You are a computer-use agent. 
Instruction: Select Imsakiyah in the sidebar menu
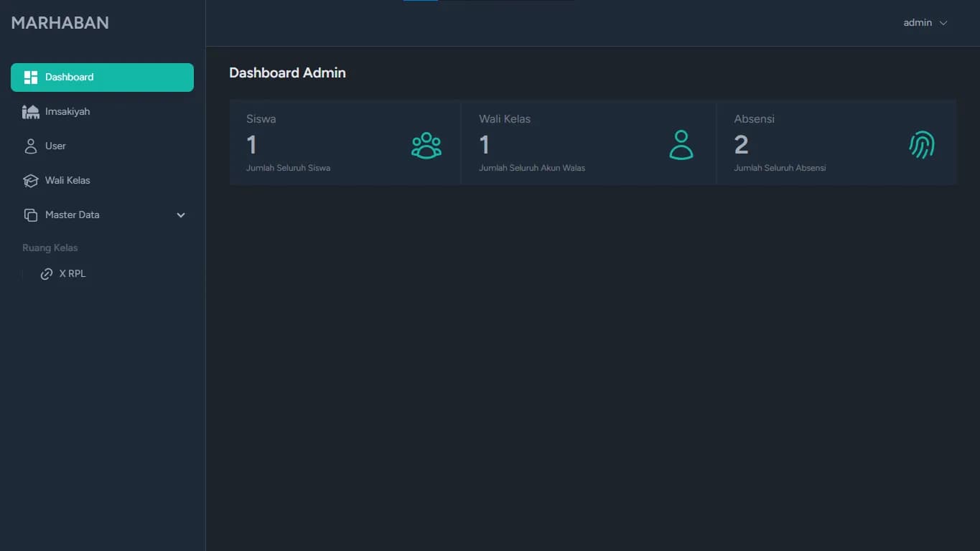pos(67,112)
